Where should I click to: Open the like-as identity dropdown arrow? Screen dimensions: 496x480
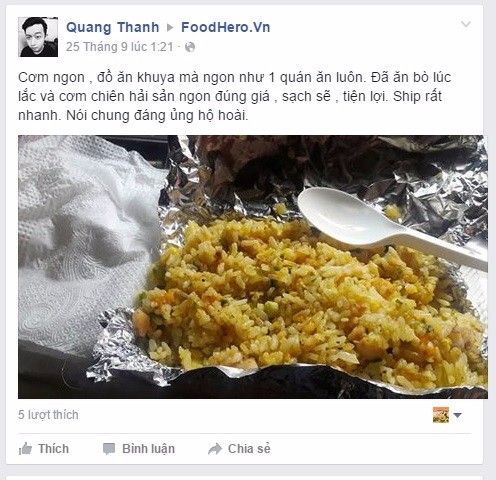coord(458,415)
